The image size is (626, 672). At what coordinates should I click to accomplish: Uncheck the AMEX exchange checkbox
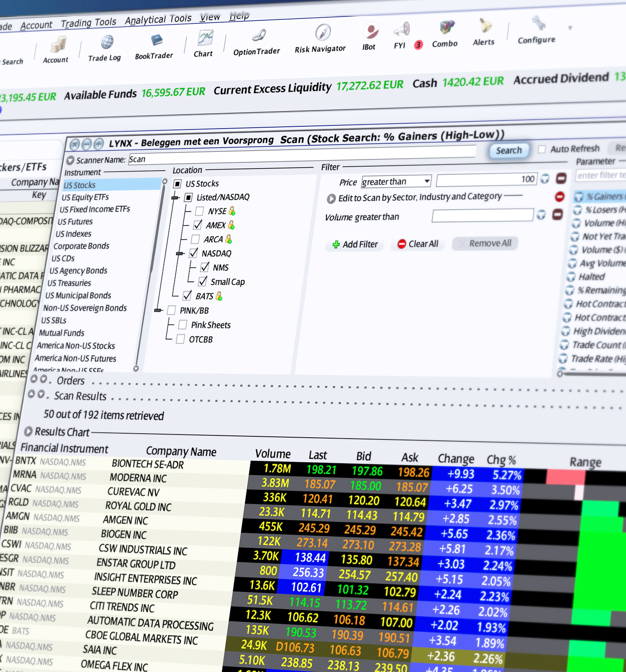[x=197, y=225]
